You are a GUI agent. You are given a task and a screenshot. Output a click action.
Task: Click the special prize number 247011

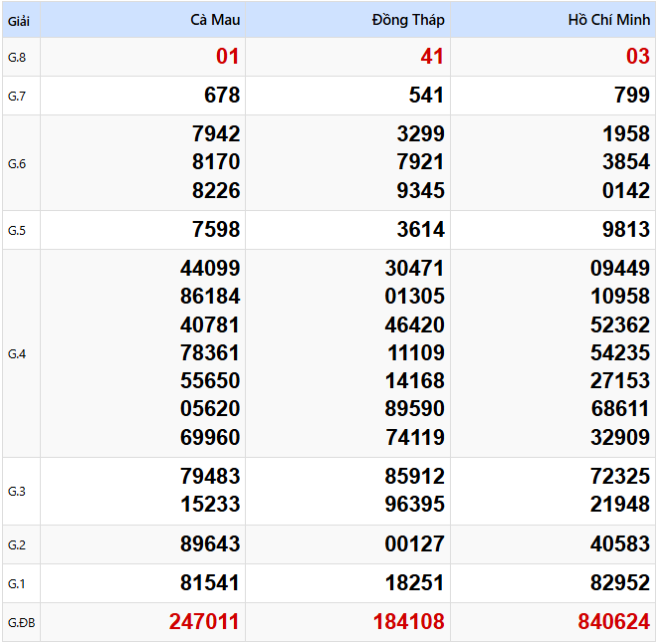point(204,622)
